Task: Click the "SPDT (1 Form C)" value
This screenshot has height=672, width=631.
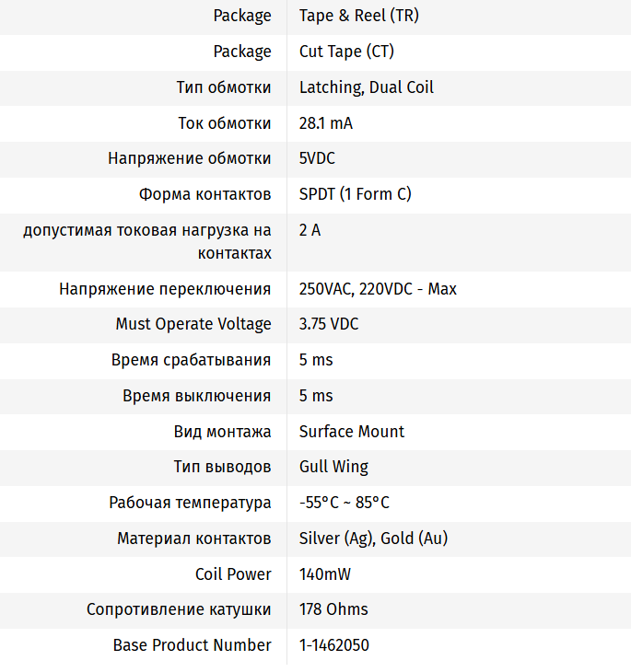Action: click(x=355, y=194)
